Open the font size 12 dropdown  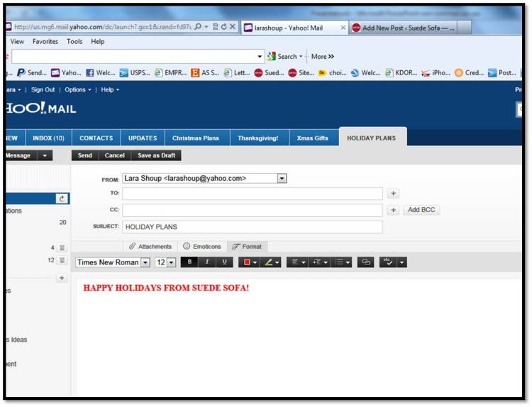point(171,262)
